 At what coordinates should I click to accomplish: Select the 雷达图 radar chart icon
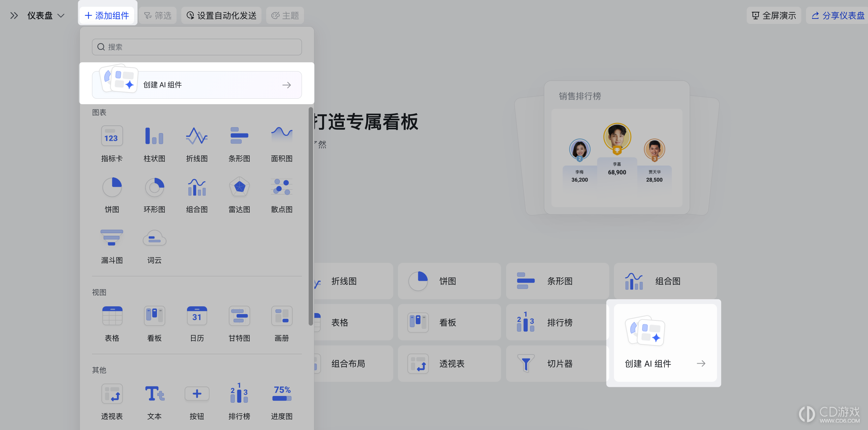[239, 187]
